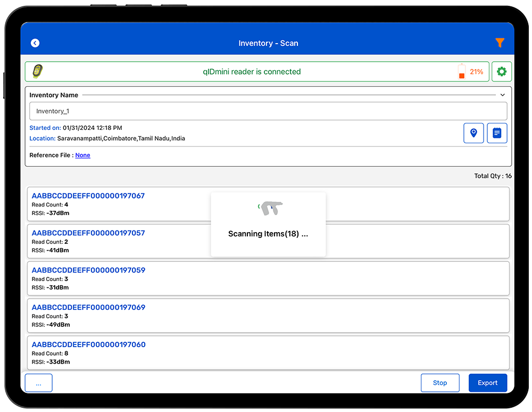
Task: Collapse the Inventory Name section chevron
Action: click(x=502, y=95)
